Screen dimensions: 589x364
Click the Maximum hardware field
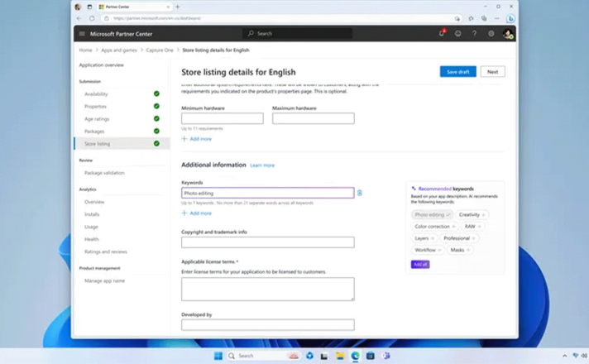point(314,118)
